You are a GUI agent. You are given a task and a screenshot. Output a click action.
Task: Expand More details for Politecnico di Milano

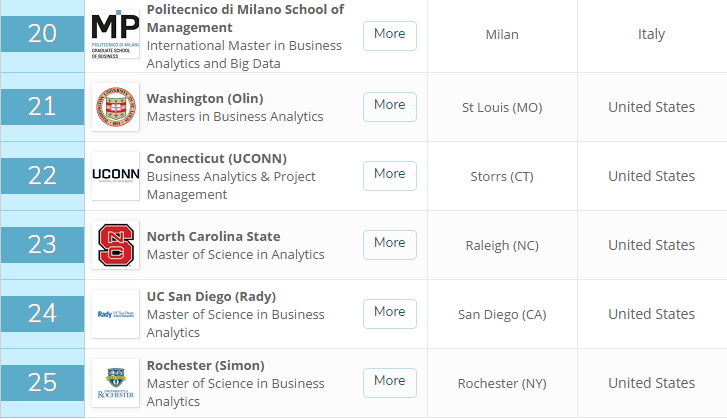[389, 35]
